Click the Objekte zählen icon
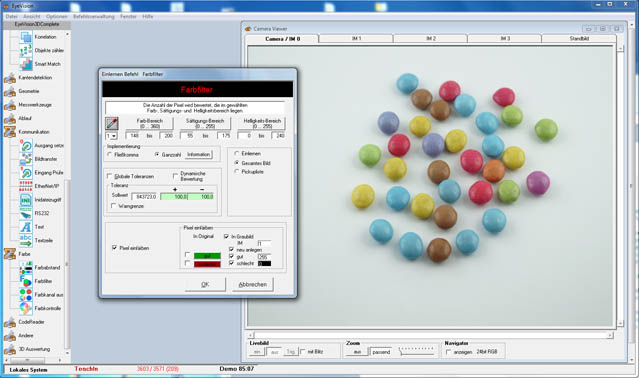This screenshot has height=378, width=639. pos(26,50)
